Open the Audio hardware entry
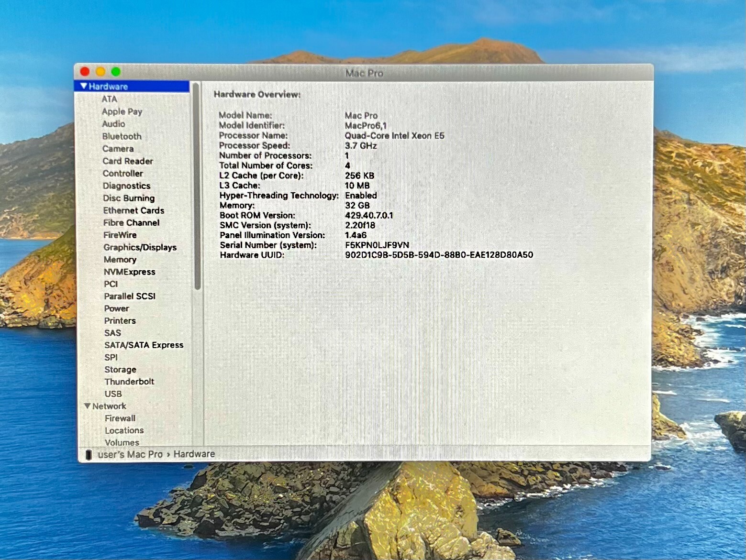Image resolution: width=746 pixels, height=560 pixels. [x=113, y=124]
